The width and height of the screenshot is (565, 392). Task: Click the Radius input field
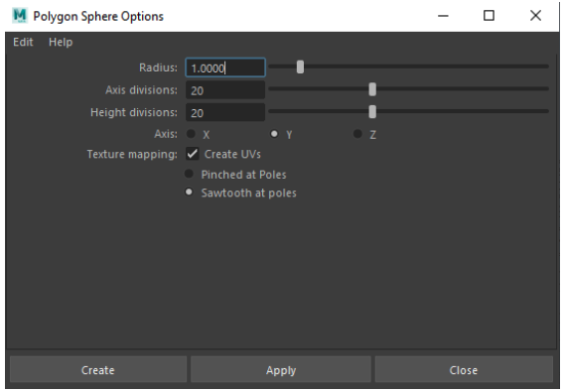click(225, 67)
